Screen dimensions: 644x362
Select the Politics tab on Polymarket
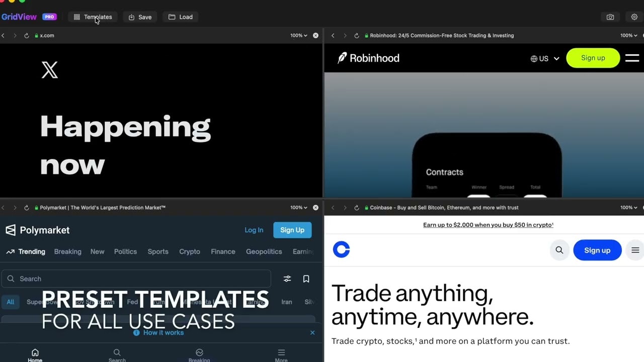(125, 251)
